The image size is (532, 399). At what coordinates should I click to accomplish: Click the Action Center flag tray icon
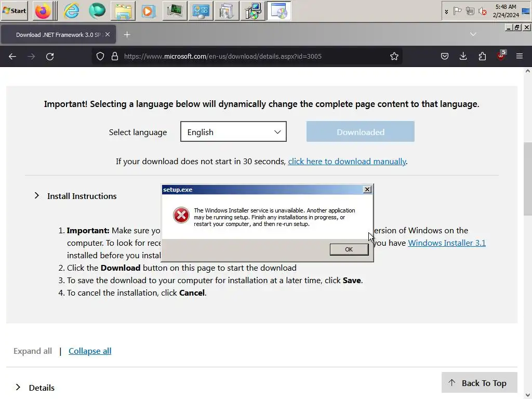pos(457,11)
